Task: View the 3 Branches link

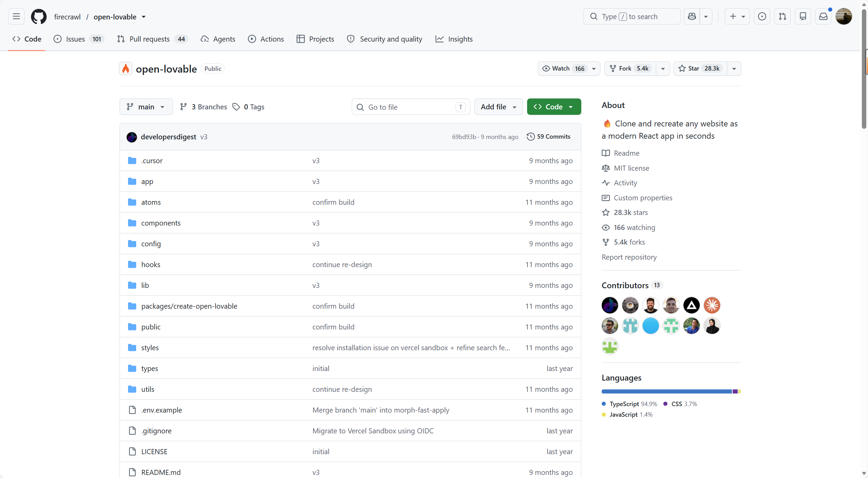Action: click(x=204, y=107)
